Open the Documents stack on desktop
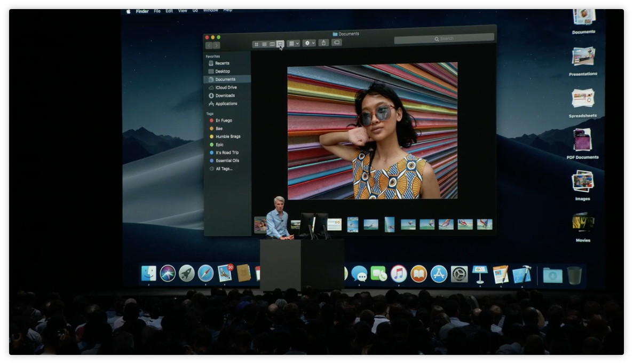 pos(584,21)
